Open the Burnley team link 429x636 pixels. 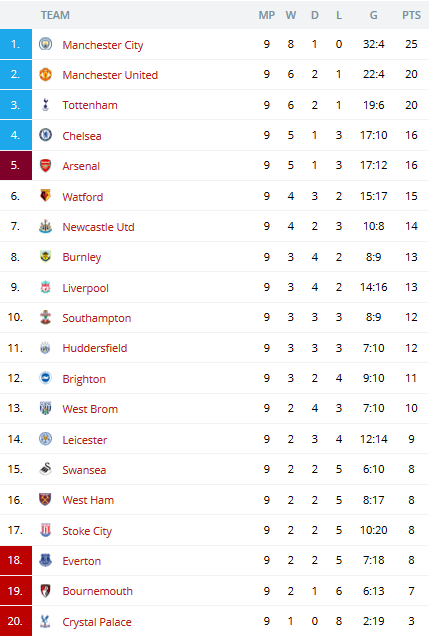pos(82,257)
